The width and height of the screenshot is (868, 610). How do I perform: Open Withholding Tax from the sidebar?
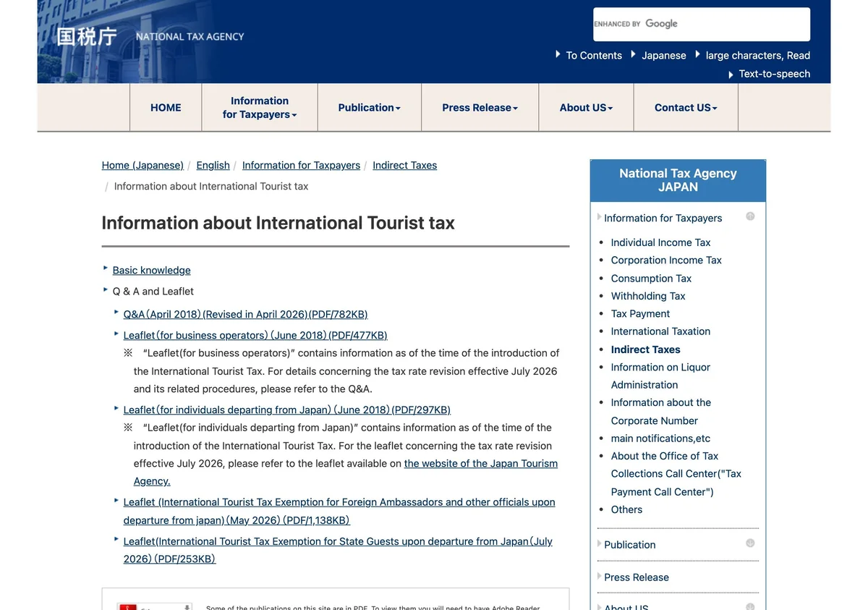648,296
